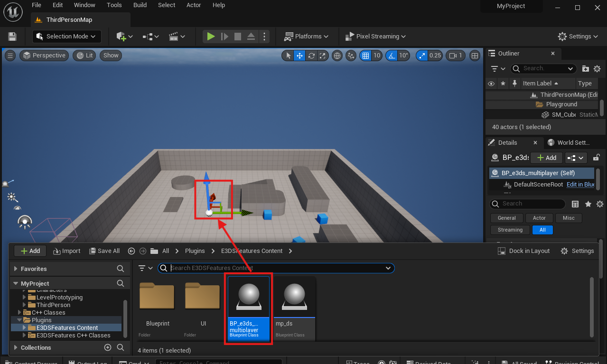This screenshot has width=607, height=364.
Task: Click the Save icon in main toolbar
Action: (12, 37)
